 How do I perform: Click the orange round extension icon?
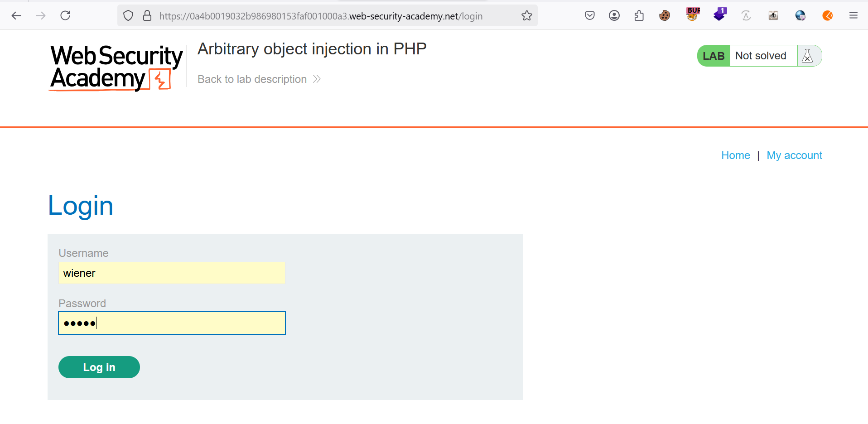point(827,16)
